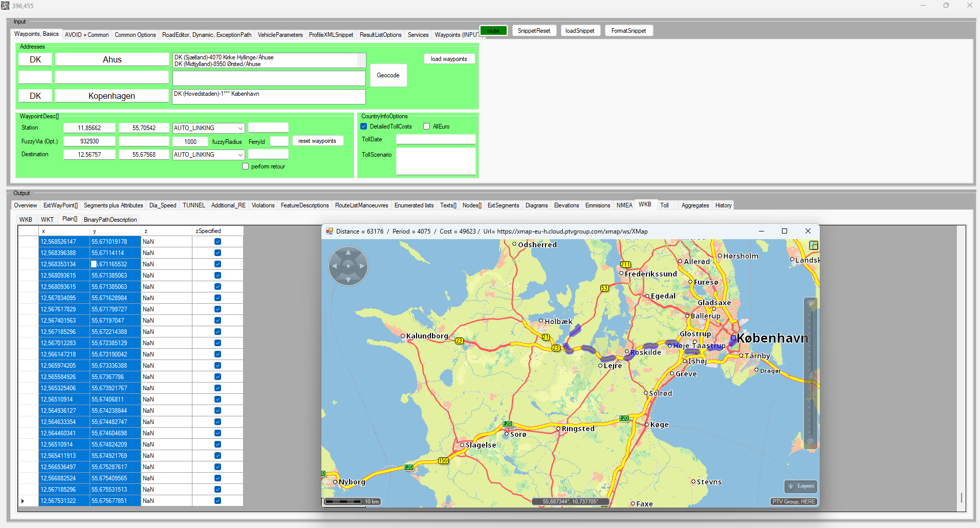Screen dimensions: 980x528
Task: Pan the map east with the right arrow
Action: click(362, 266)
